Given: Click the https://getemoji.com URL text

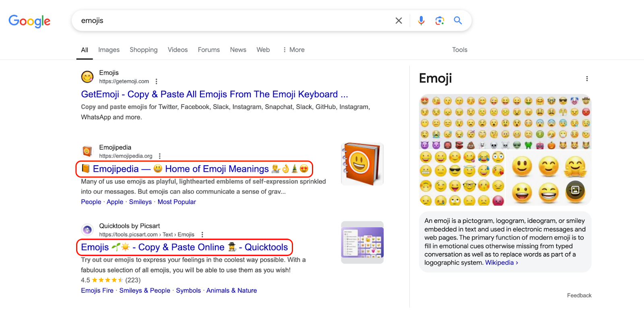Looking at the screenshot, I should [124, 81].
